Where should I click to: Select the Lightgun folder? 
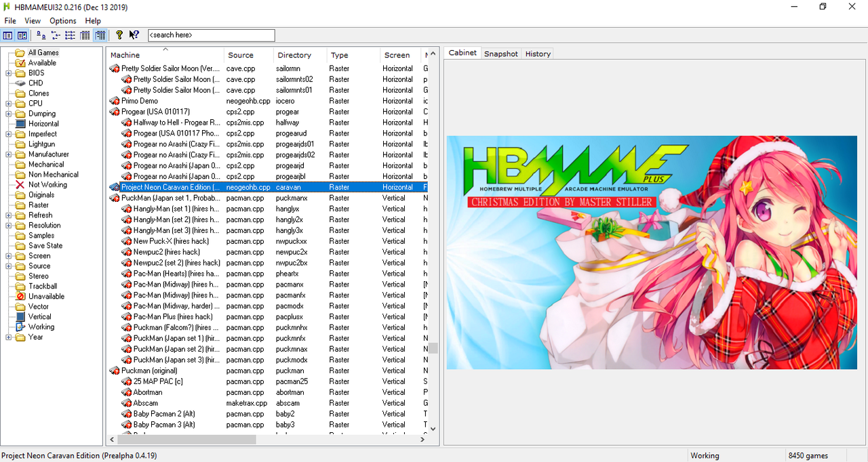(x=41, y=144)
